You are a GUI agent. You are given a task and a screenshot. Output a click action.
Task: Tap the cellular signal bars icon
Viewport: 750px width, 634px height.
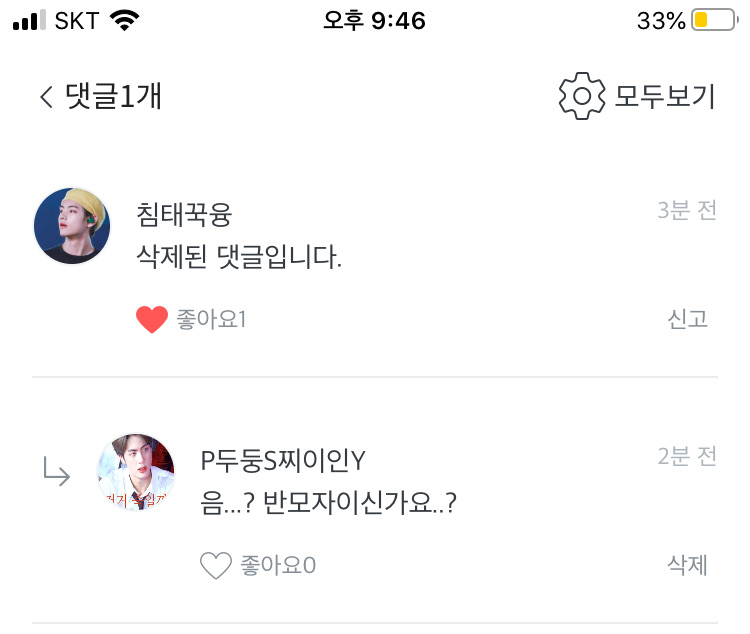point(29,20)
